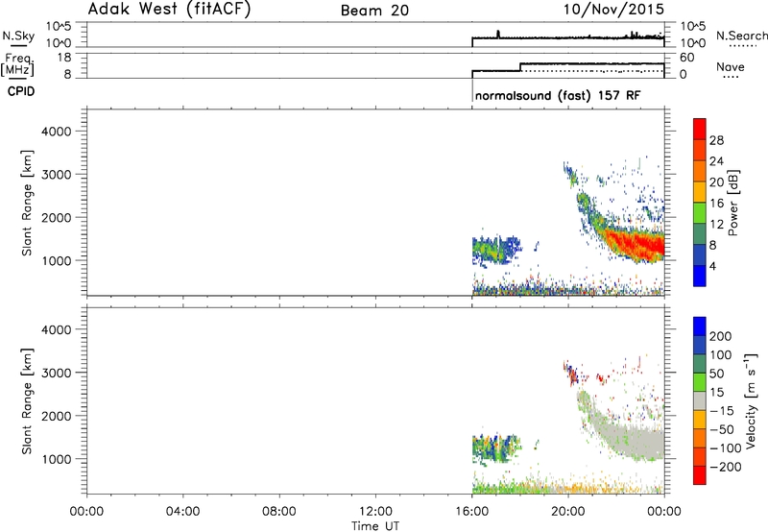768x532 pixels.
Task: Click the 'Time UT' axis label
Action: pyautogui.click(x=375, y=525)
